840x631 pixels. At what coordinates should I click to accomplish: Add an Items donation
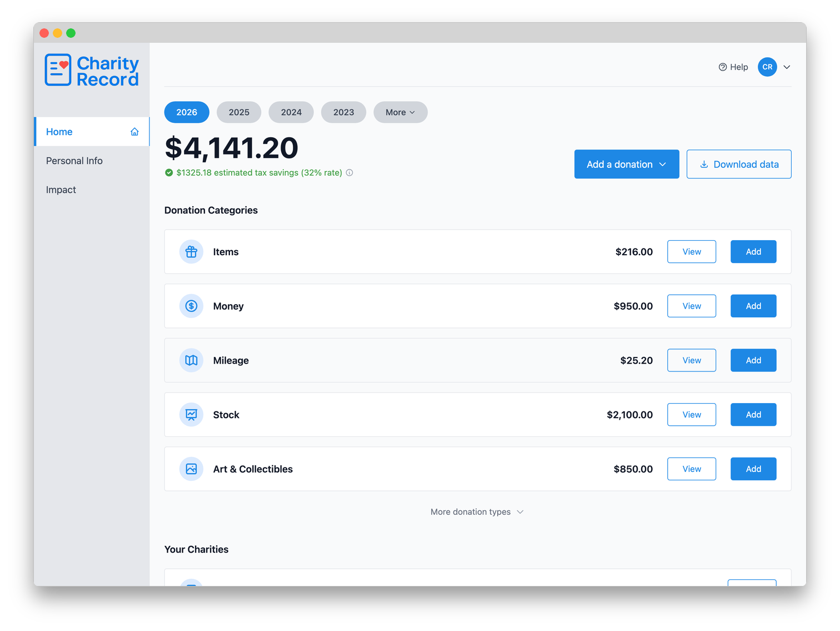pyautogui.click(x=753, y=252)
